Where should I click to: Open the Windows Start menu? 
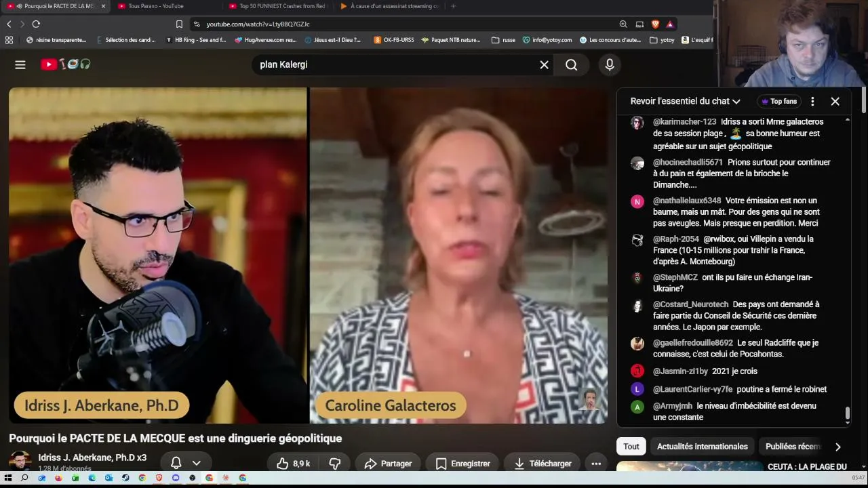[8, 478]
